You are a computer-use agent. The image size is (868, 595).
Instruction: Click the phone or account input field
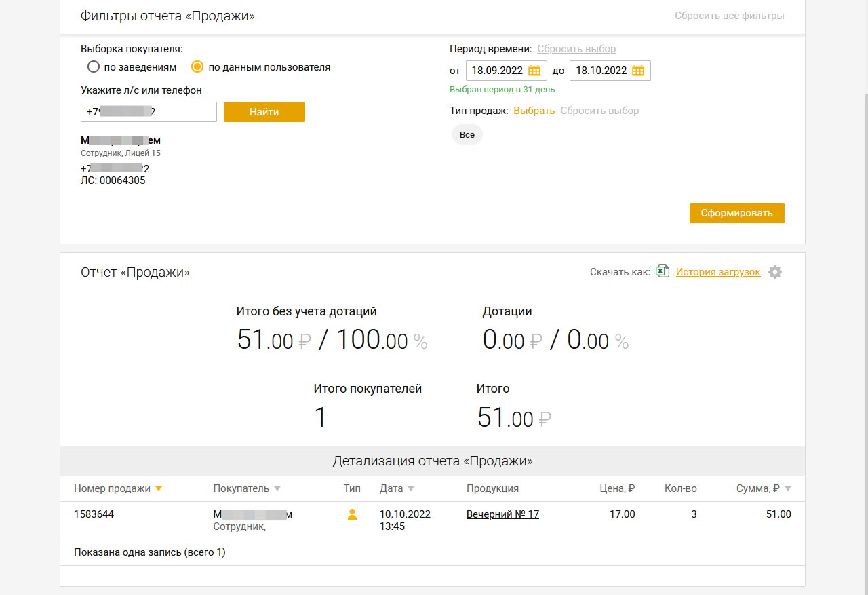point(149,112)
